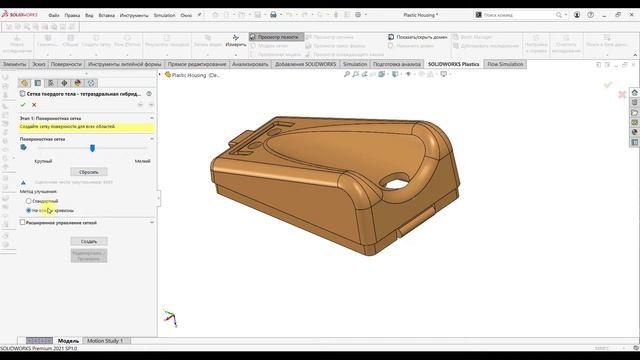Open the Plastics manager tab icon
The image size is (640, 360).
91,83
